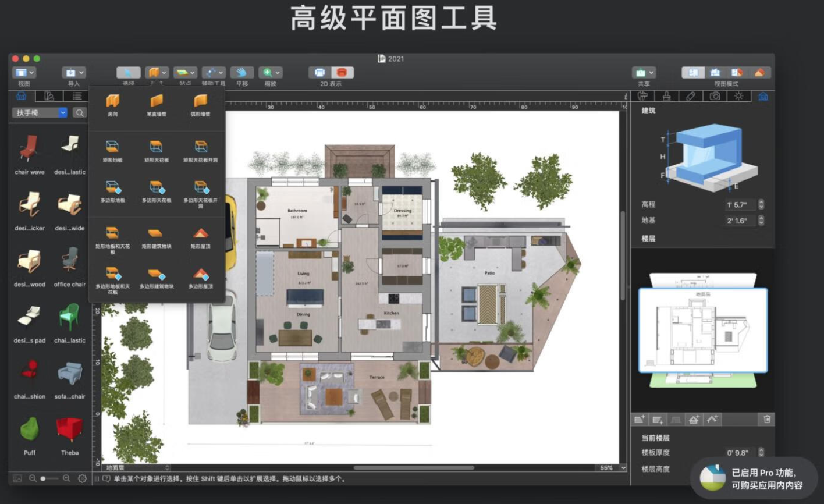Select split 2D/3D view mode
This screenshot has width=824, height=504.
point(737,72)
